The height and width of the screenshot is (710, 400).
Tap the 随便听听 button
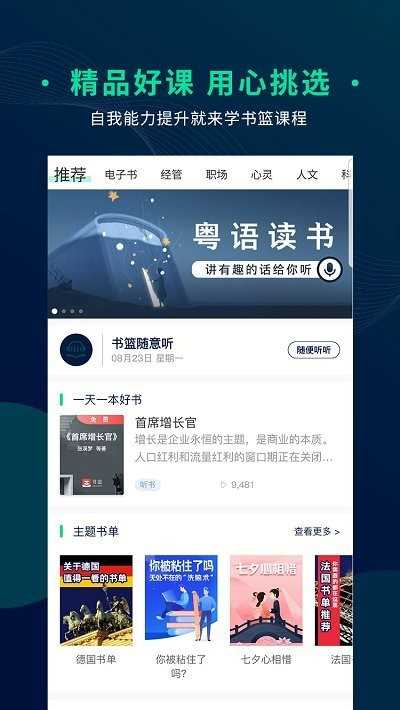314,350
